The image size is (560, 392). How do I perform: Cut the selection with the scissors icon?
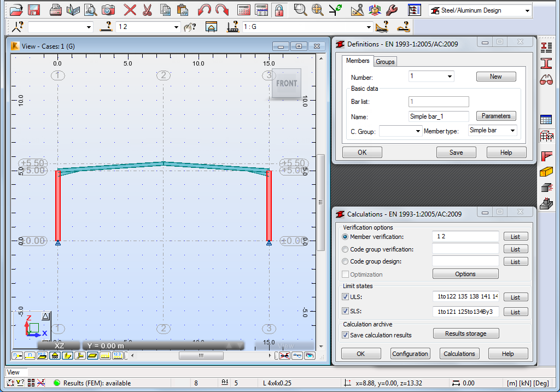click(x=147, y=10)
